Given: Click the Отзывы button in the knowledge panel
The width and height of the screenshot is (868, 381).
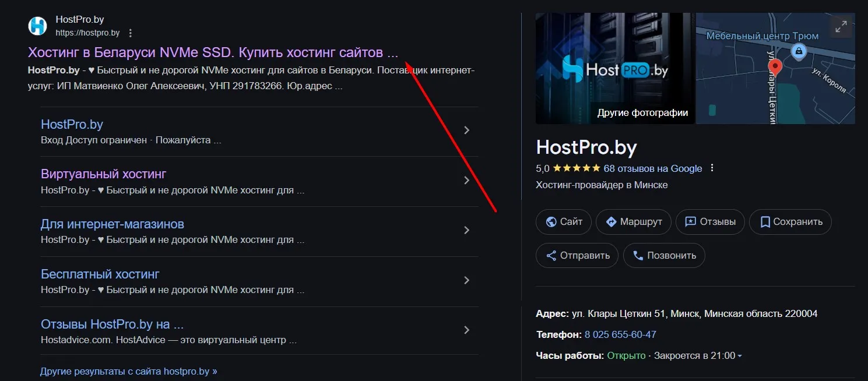Looking at the screenshot, I should click(x=710, y=222).
